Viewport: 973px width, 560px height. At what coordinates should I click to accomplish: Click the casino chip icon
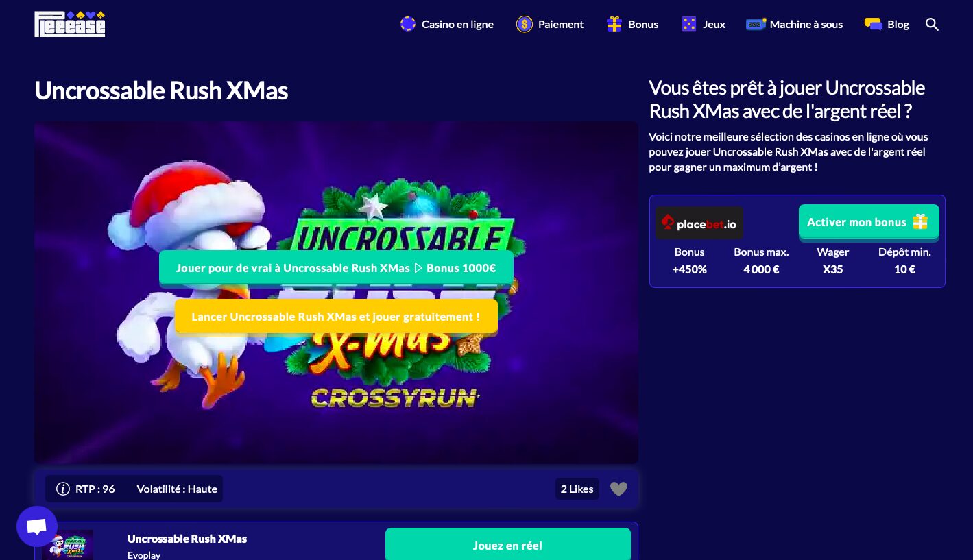click(408, 25)
